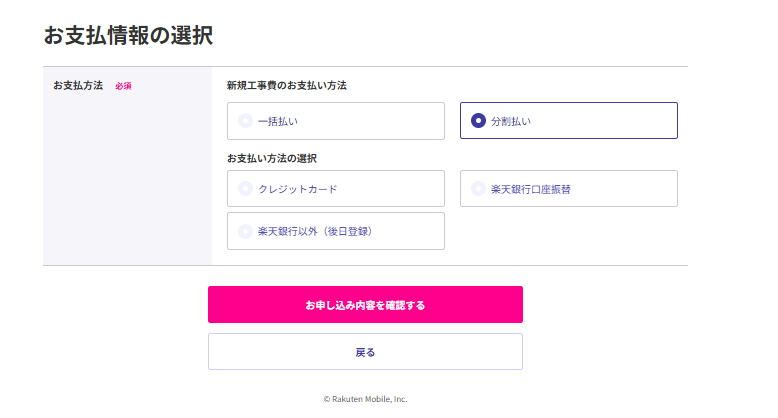Click the 新規工事費のお支払い方法 section title
The image size is (778, 418).
tap(287, 86)
